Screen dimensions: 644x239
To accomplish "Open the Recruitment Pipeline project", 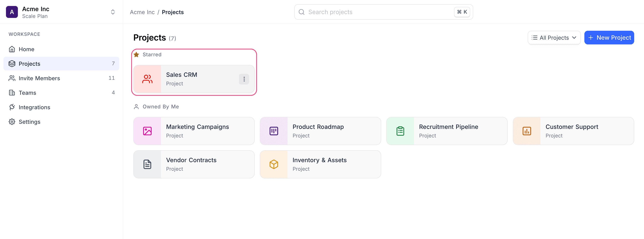I will (x=447, y=131).
